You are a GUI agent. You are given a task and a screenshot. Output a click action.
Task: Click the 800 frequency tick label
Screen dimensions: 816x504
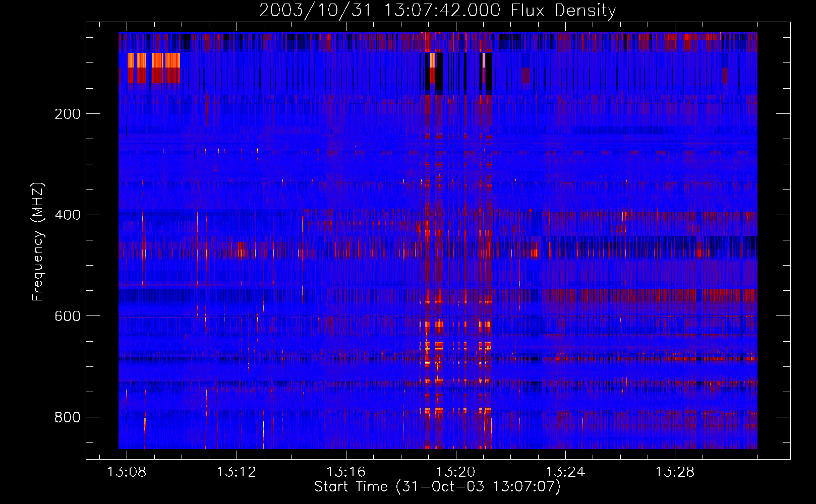[68, 417]
